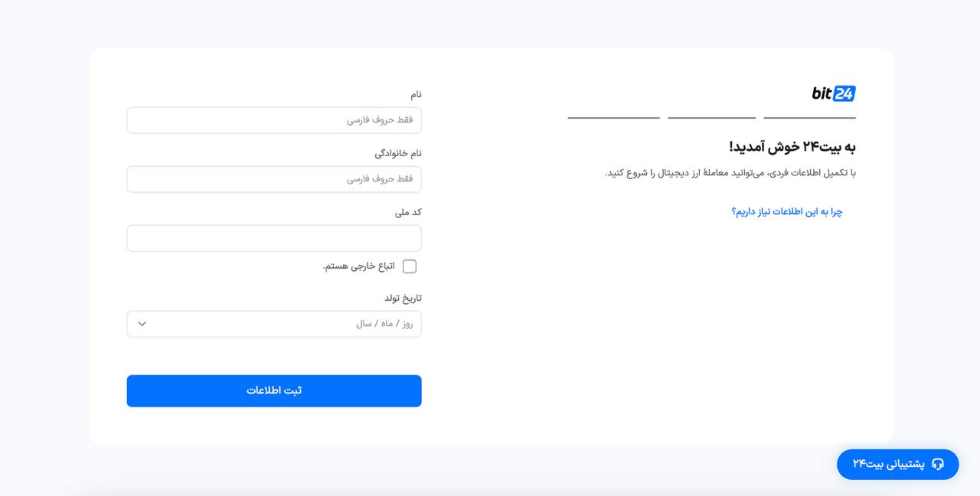Click the "کد ملی" field label

point(408,212)
